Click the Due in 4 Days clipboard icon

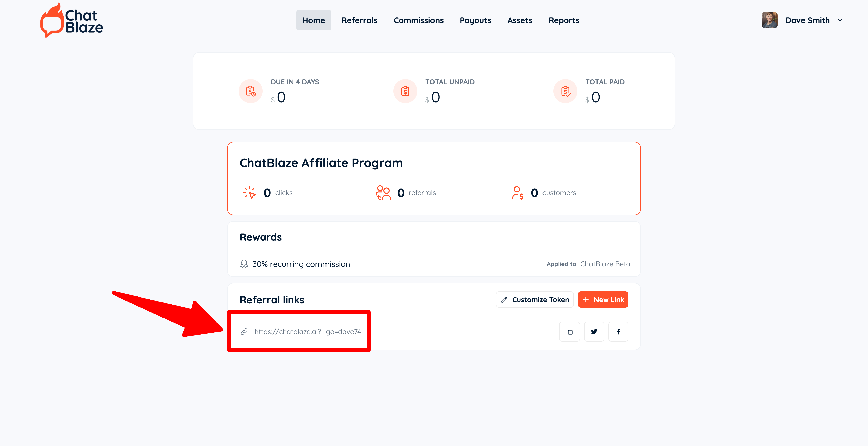(x=251, y=91)
